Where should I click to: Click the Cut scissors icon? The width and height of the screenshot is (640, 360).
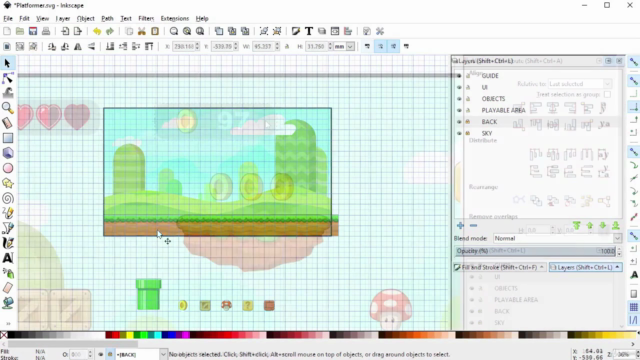point(142,31)
